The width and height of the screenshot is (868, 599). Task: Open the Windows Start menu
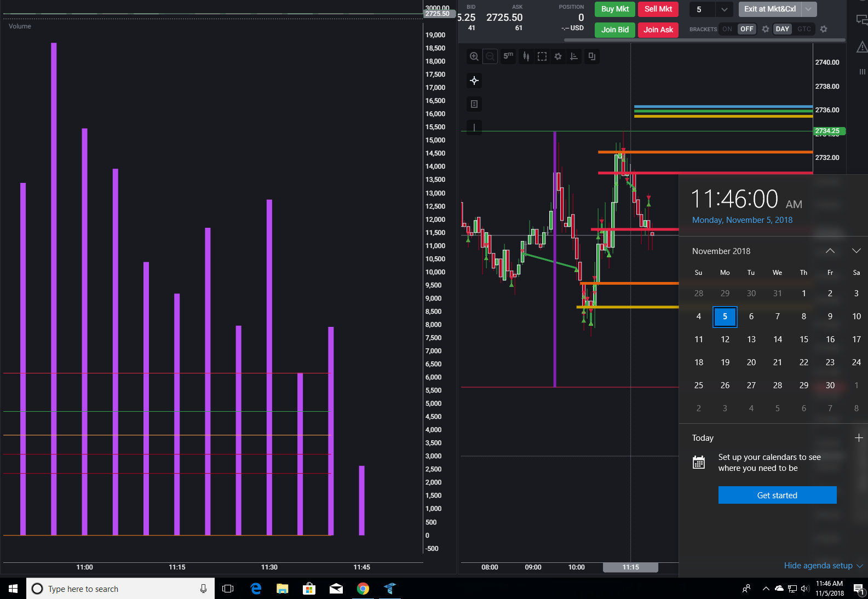13,589
